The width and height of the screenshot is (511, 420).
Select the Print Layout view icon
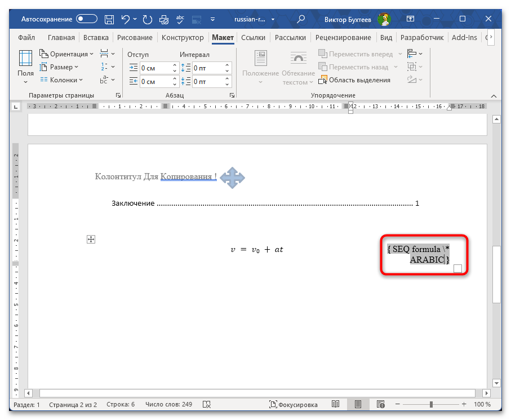(358, 404)
